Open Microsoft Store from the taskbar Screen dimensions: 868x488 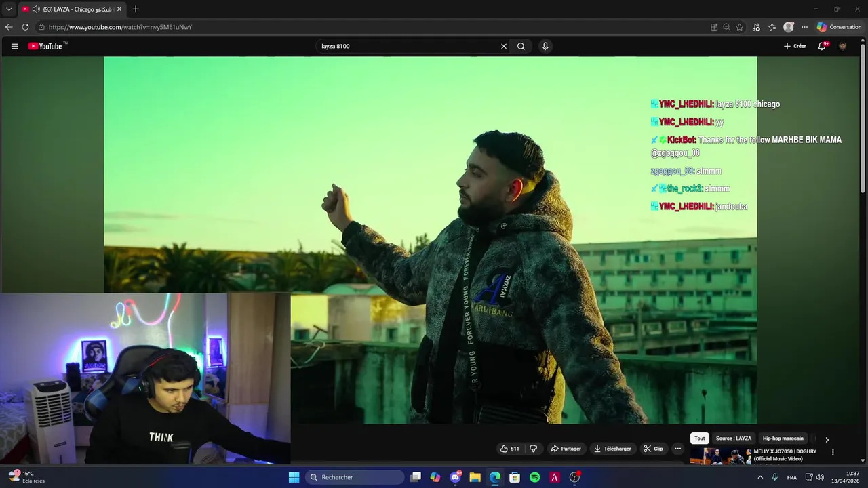pos(515,477)
